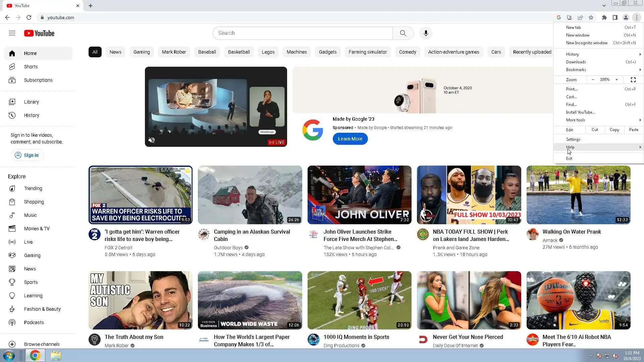Start voice search with microphone icon

pyautogui.click(x=426, y=33)
